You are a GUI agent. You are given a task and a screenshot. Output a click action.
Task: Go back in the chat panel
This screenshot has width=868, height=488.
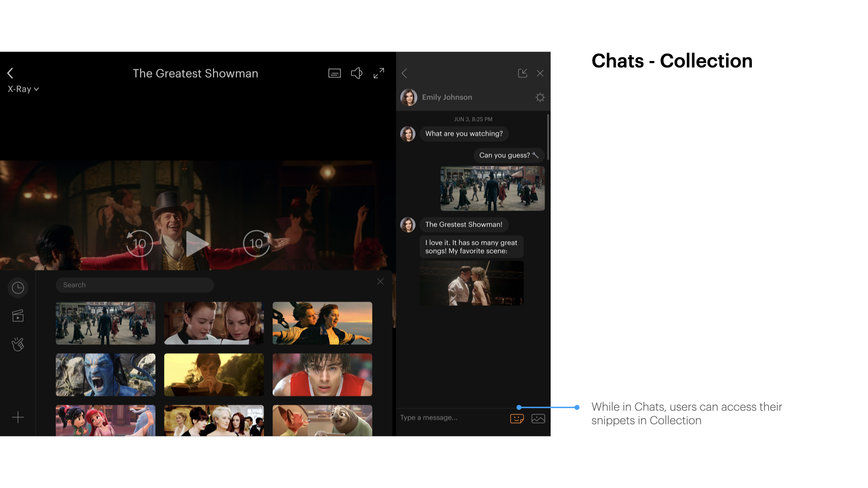point(405,73)
